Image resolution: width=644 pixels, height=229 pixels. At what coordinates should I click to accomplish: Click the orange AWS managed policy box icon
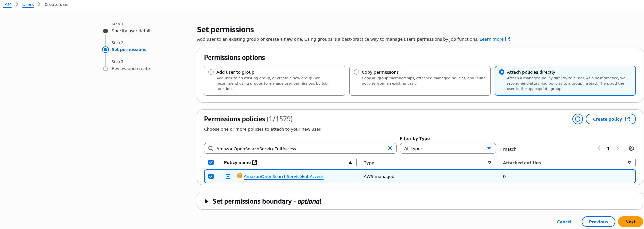239,176
